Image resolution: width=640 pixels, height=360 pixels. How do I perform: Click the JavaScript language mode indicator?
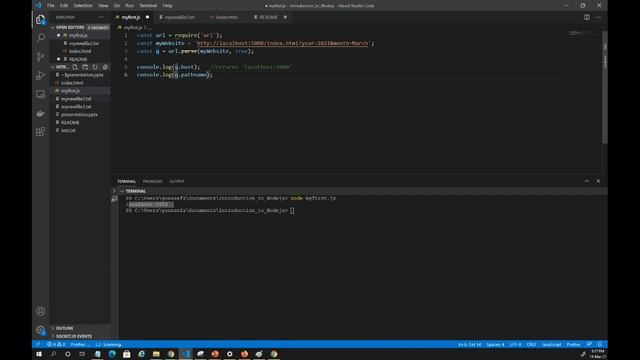(551, 344)
